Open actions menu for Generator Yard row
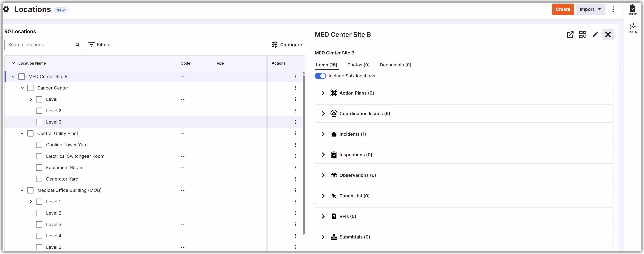Screen dimensions: 644x254 pyautogui.click(x=295, y=179)
